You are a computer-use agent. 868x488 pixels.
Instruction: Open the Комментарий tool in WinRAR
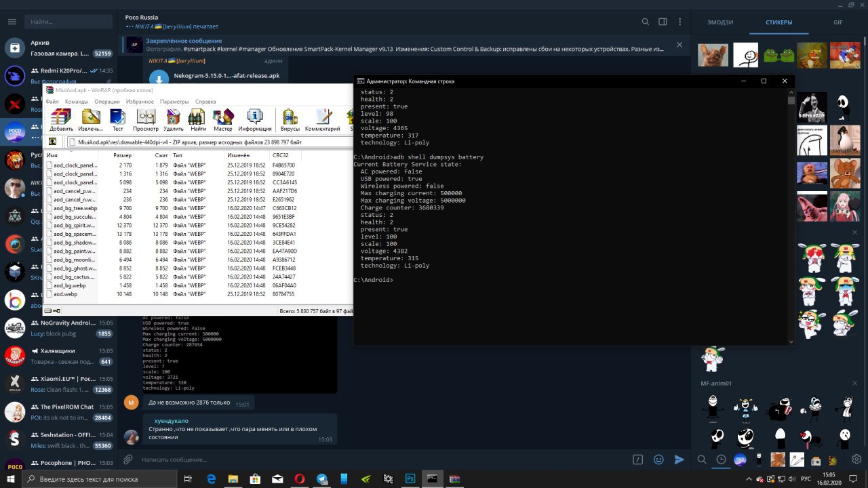pos(322,119)
